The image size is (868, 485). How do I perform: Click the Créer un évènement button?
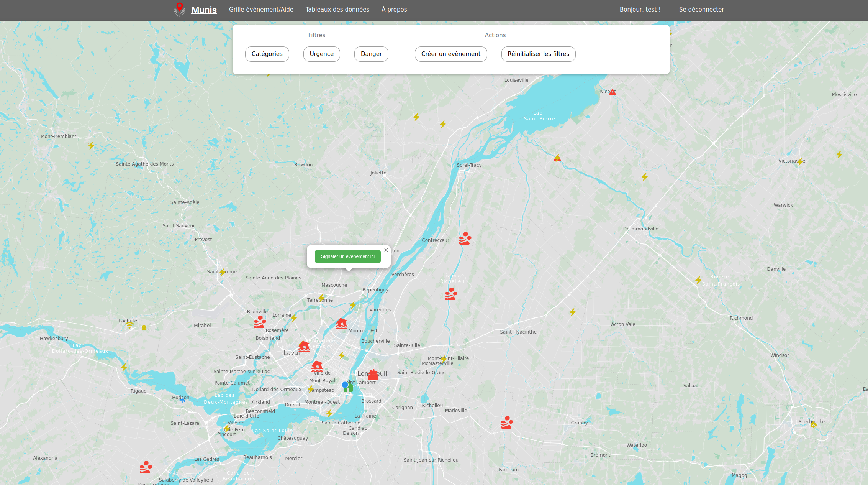[450, 54]
